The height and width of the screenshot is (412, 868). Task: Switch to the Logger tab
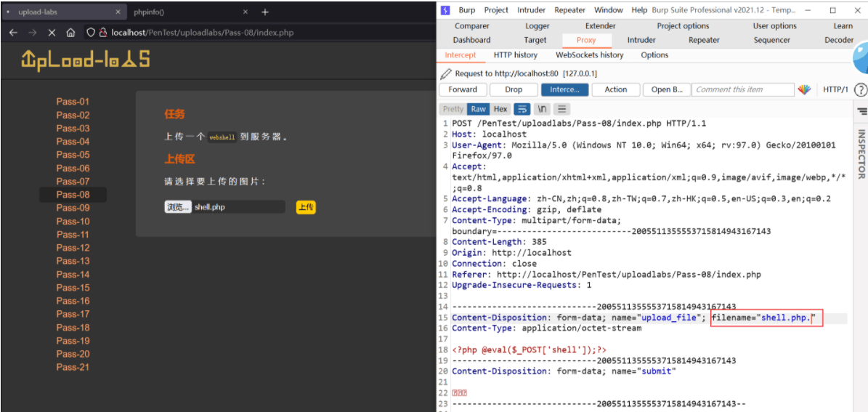pyautogui.click(x=538, y=26)
